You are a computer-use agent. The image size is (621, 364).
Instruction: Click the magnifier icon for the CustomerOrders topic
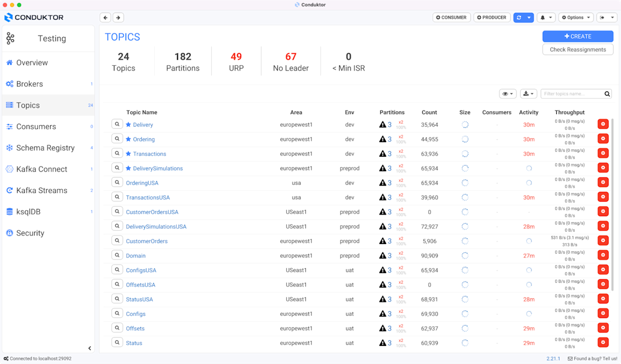click(x=117, y=240)
